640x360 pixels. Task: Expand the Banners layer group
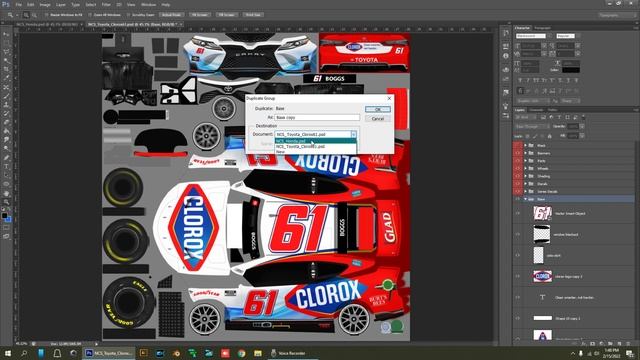526,153
